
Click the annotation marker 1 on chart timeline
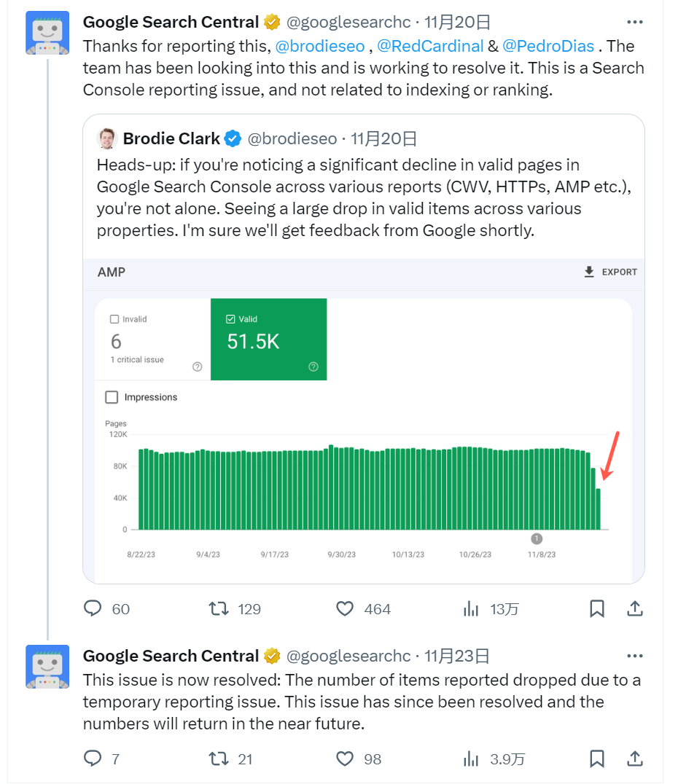[x=537, y=538]
